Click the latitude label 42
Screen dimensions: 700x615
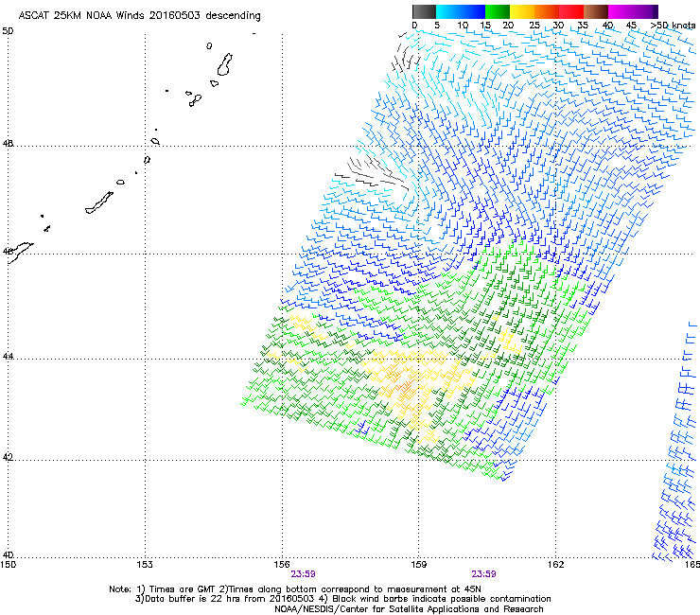pyautogui.click(x=8, y=457)
